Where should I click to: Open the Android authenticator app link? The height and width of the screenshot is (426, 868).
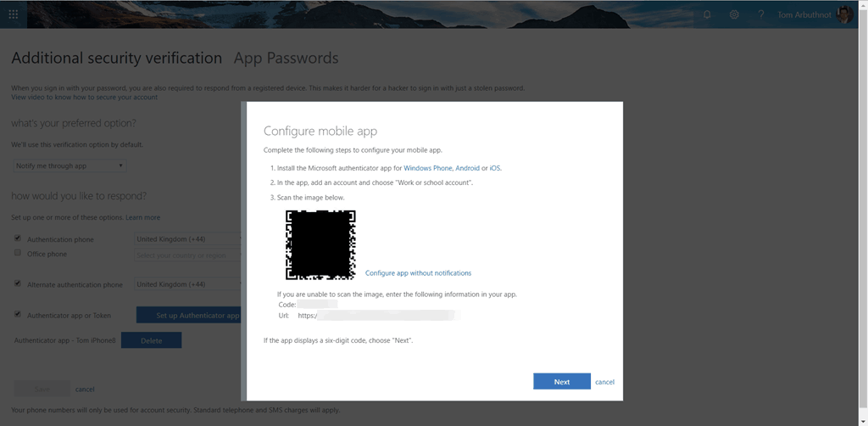tap(467, 168)
